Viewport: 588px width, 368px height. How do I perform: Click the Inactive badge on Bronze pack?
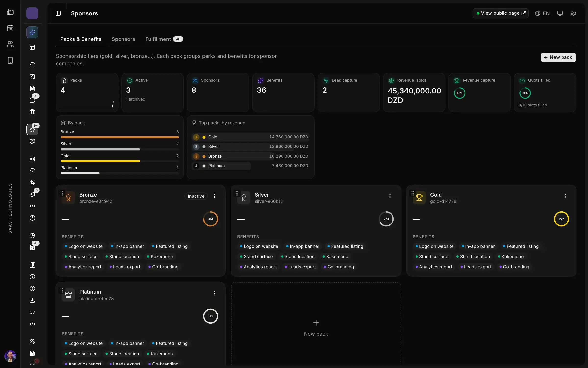(196, 196)
